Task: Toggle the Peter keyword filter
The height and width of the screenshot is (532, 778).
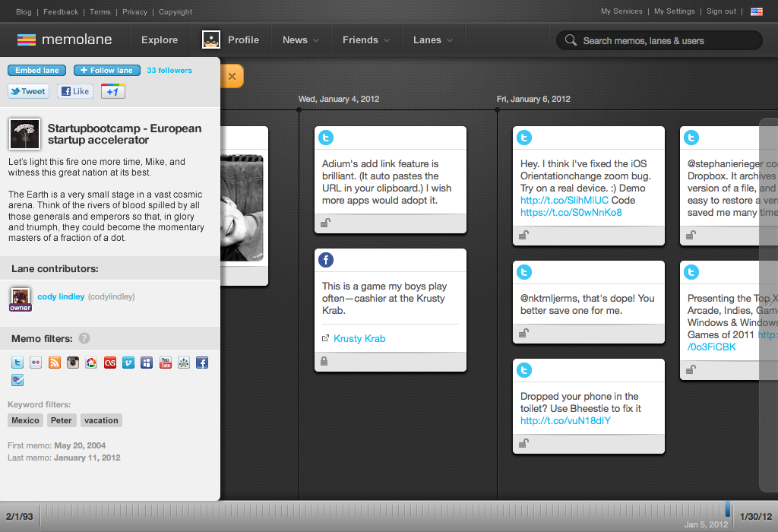Action: pyautogui.click(x=62, y=420)
